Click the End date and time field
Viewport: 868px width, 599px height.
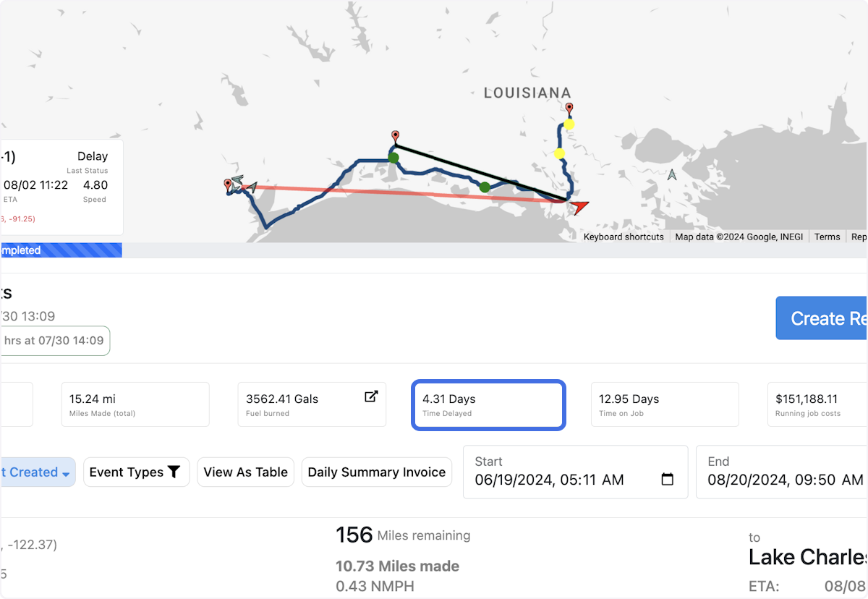point(781,472)
